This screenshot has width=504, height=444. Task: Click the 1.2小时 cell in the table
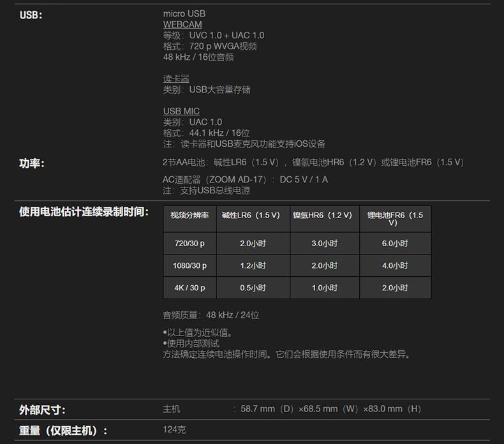pos(253,266)
